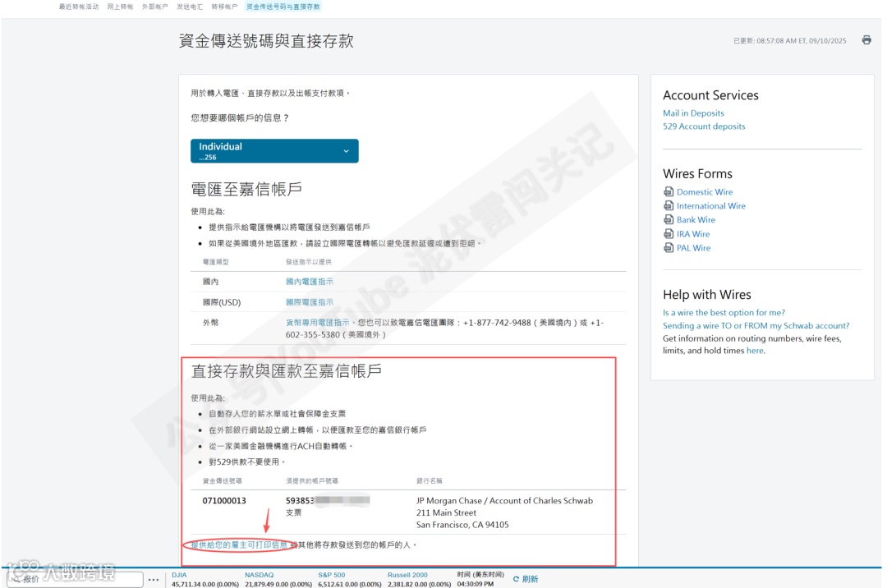Click the 'here' link in Help with Wires

pyautogui.click(x=755, y=351)
